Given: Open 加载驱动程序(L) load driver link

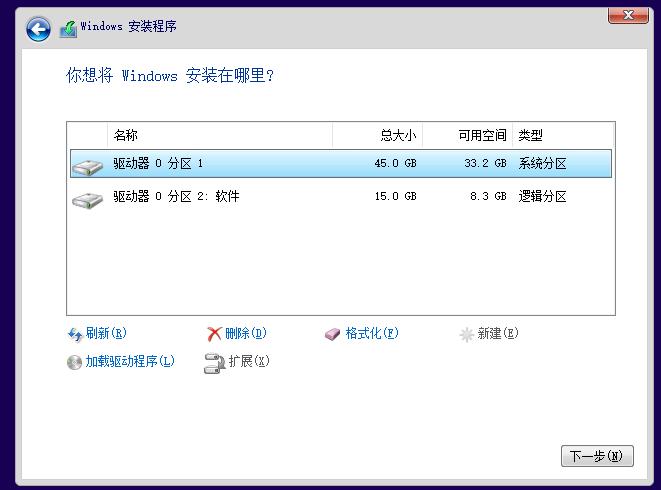Looking at the screenshot, I should [130, 361].
